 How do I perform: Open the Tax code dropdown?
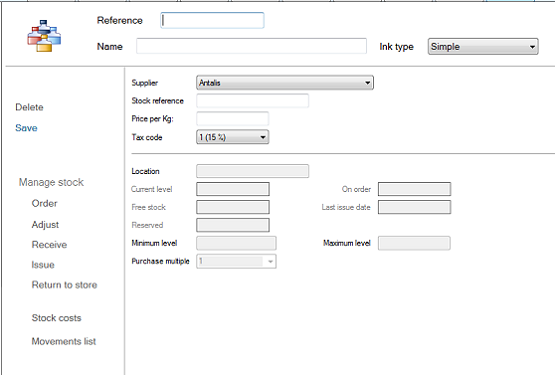pos(233,137)
